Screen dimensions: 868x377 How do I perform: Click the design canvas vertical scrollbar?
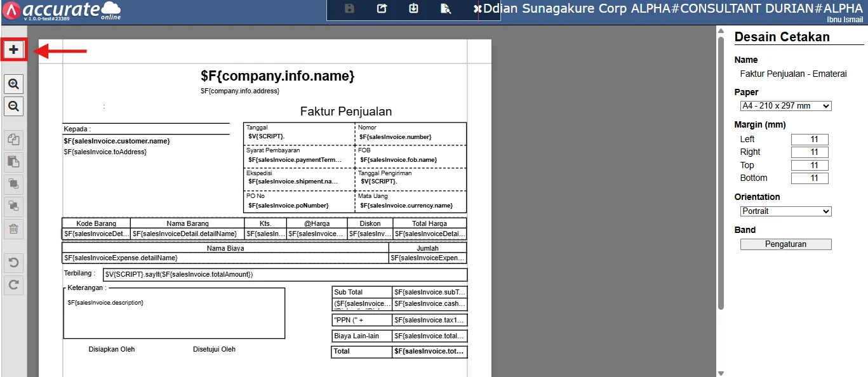tap(721, 173)
